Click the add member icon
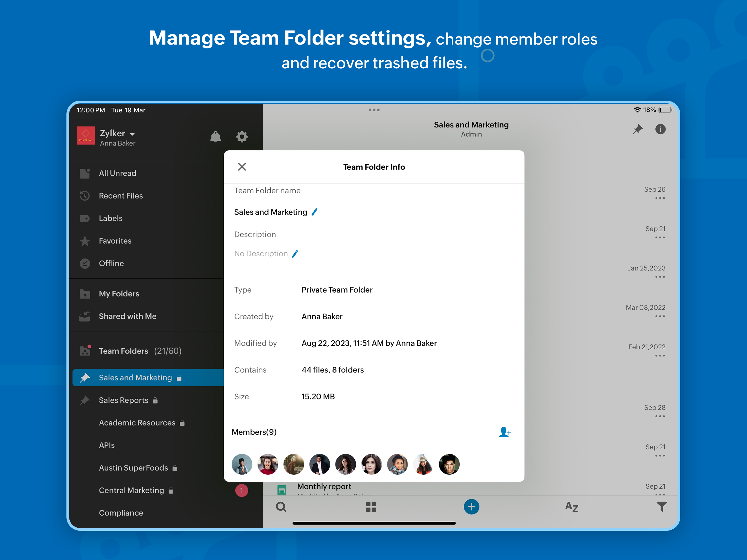Viewport: 747px width, 560px height. 504,432
